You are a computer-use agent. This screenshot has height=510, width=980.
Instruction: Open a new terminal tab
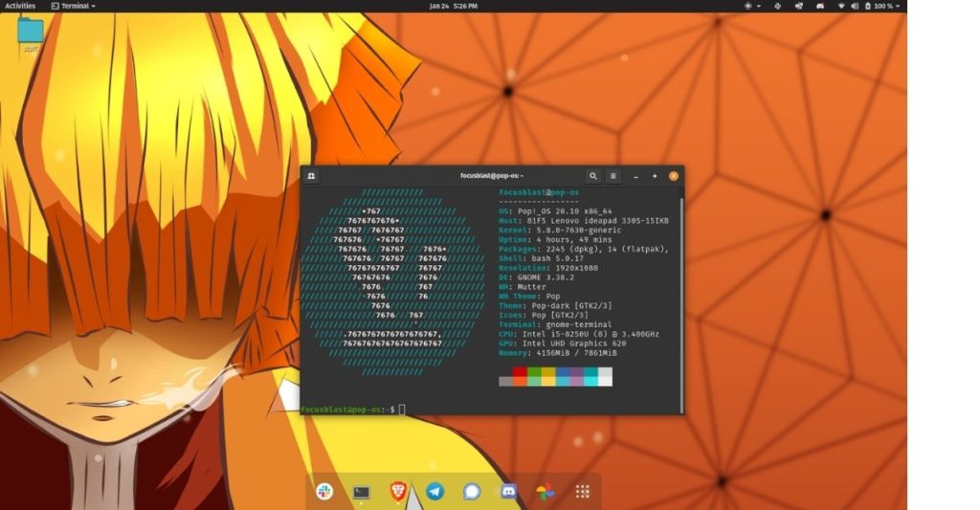pyautogui.click(x=311, y=176)
